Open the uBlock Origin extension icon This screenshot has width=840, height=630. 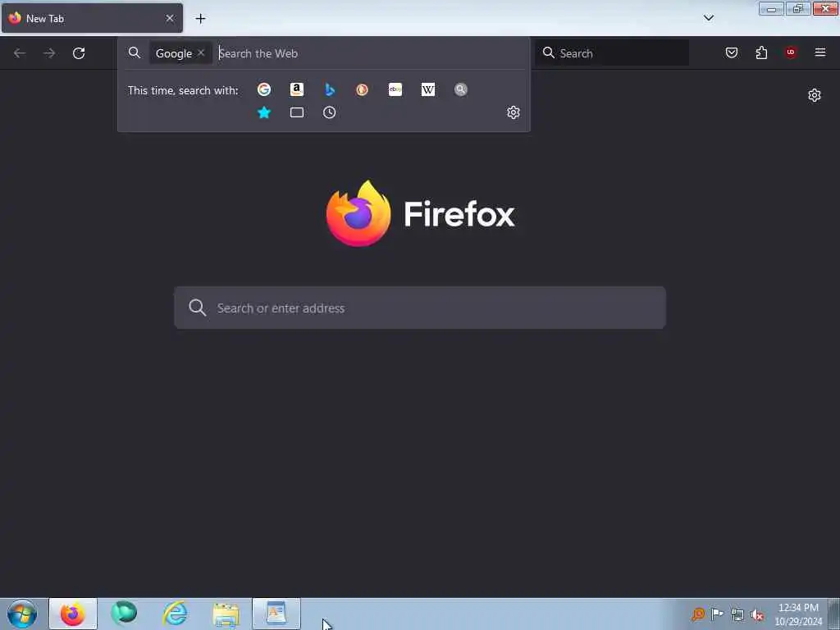point(791,52)
